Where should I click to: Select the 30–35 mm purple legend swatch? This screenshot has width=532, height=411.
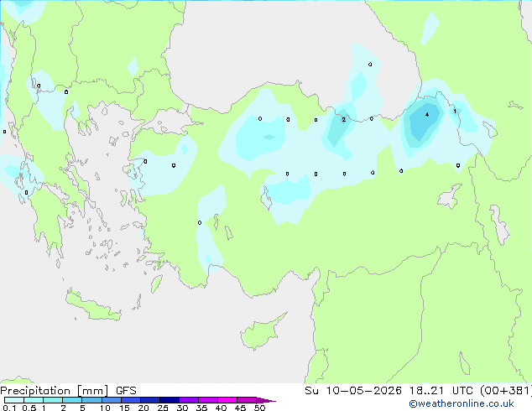[188, 400]
